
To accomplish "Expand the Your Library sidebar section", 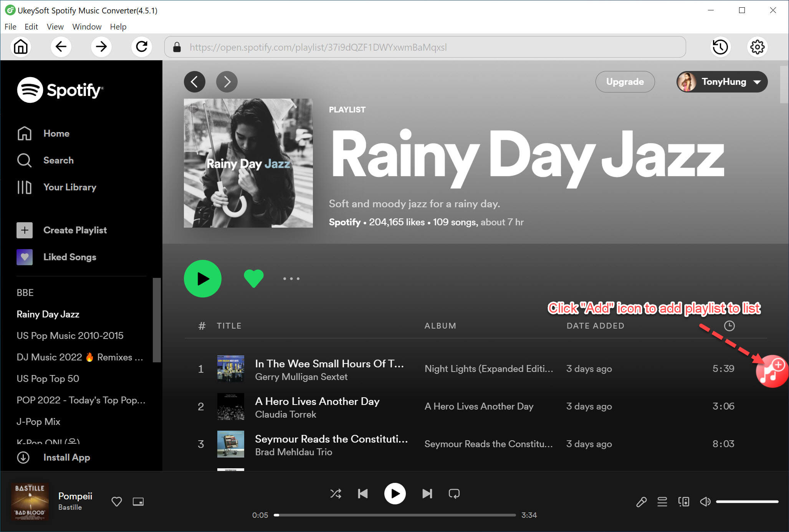I will [x=70, y=187].
